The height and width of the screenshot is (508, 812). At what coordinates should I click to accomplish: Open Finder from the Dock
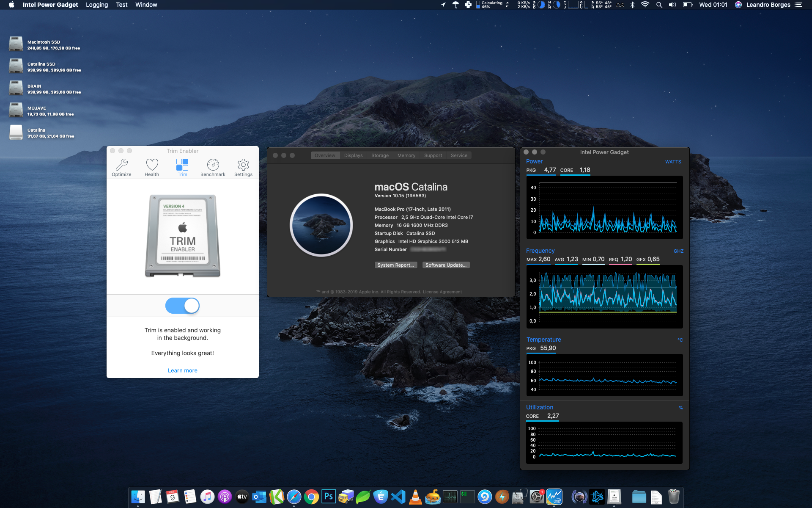point(138,497)
